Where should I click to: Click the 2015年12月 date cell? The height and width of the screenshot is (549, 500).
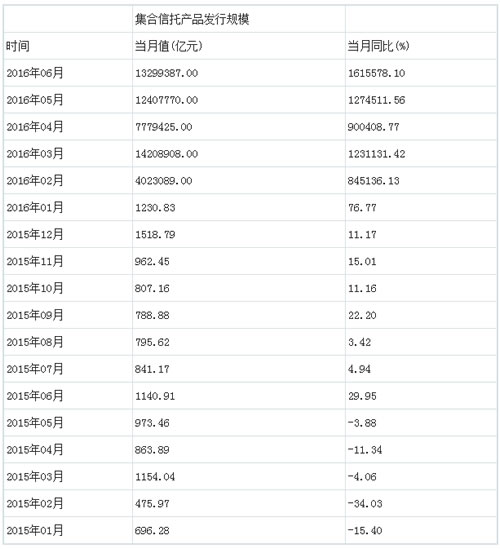(x=35, y=235)
